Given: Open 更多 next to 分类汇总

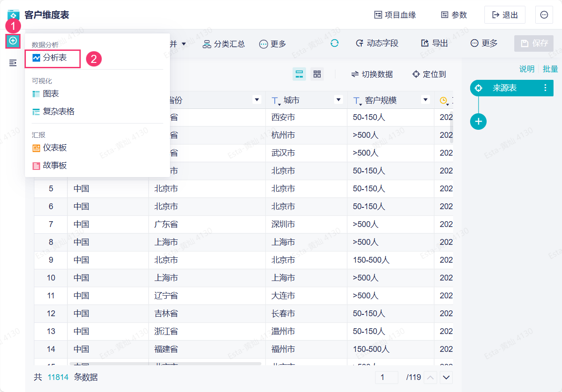Looking at the screenshot, I should click(x=273, y=44).
